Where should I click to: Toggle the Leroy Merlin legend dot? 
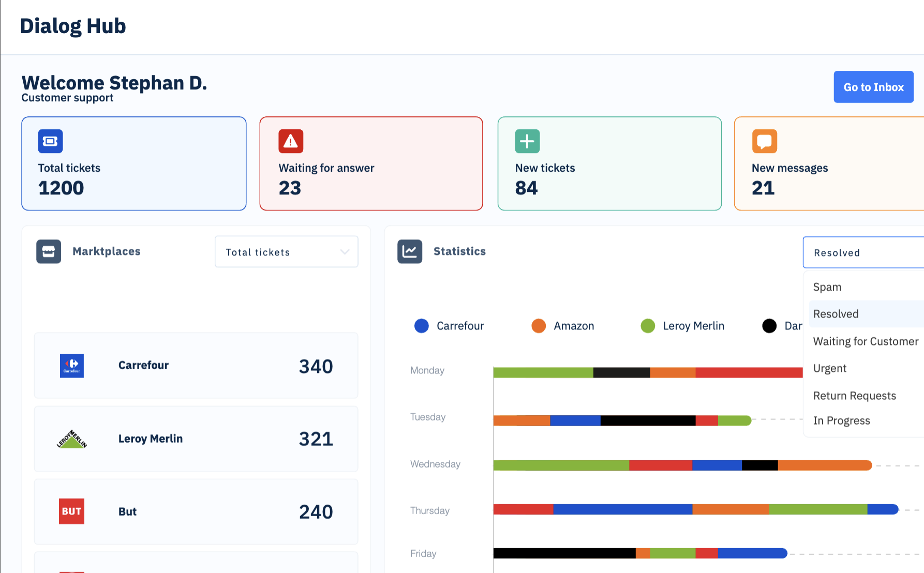(x=648, y=326)
